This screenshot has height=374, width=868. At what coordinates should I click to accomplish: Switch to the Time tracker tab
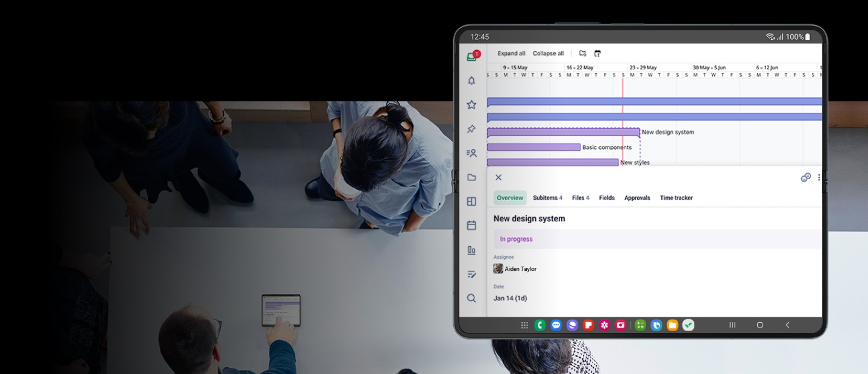pyautogui.click(x=676, y=198)
